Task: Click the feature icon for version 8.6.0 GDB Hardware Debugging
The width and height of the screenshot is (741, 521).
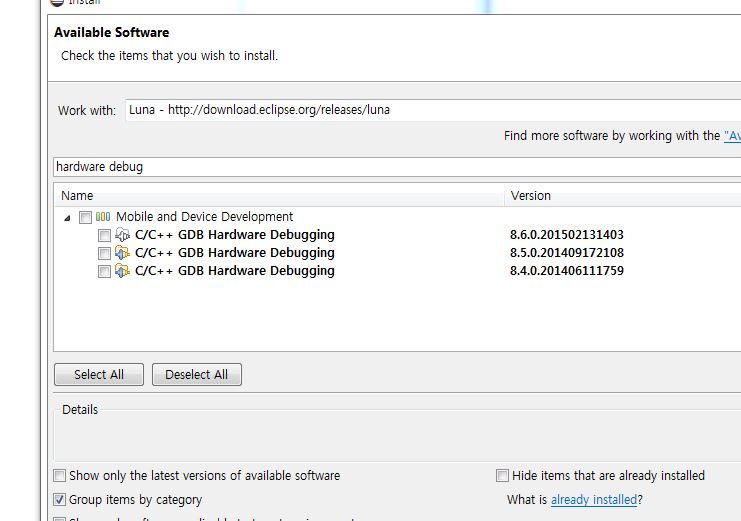Action: pos(122,234)
